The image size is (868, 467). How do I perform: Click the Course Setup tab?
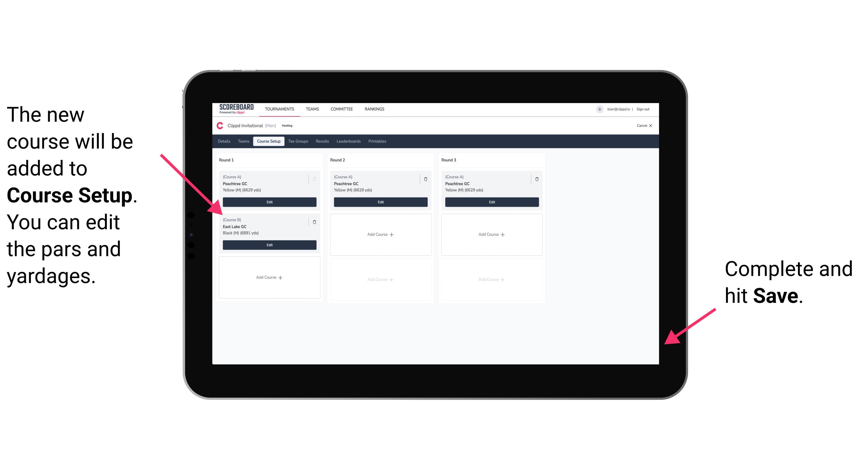click(268, 141)
